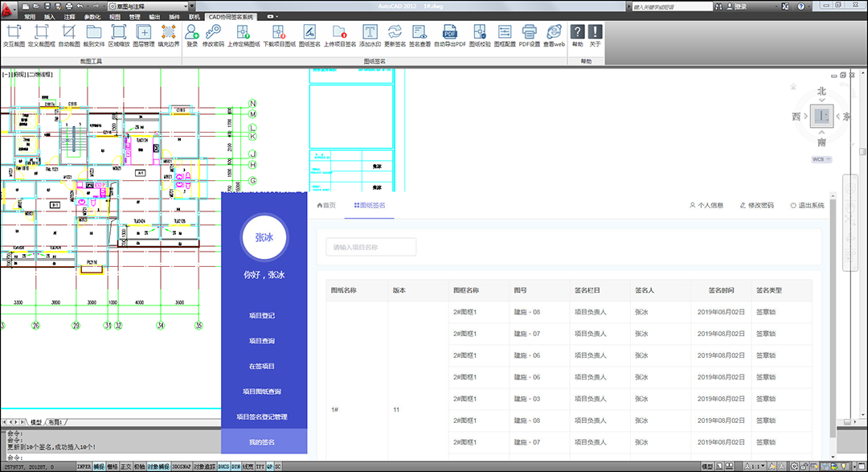Open 图框配置 settings icon
This screenshot has width=868, height=472.
[504, 32]
